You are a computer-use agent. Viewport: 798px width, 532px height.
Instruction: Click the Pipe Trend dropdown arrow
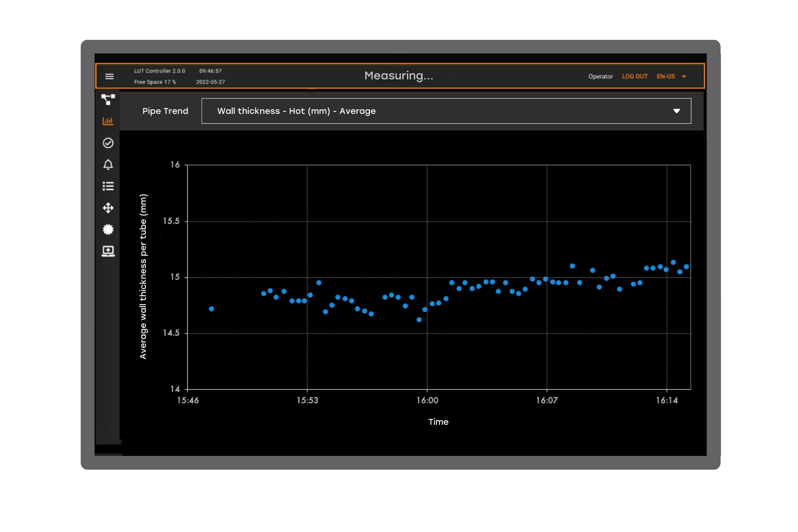pyautogui.click(x=677, y=111)
